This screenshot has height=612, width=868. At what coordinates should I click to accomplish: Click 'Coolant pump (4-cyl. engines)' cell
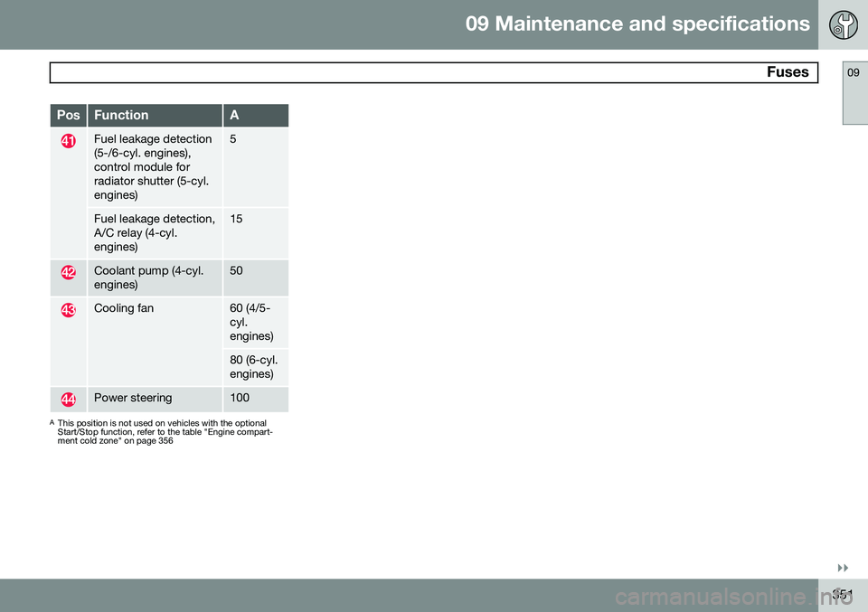coord(155,278)
